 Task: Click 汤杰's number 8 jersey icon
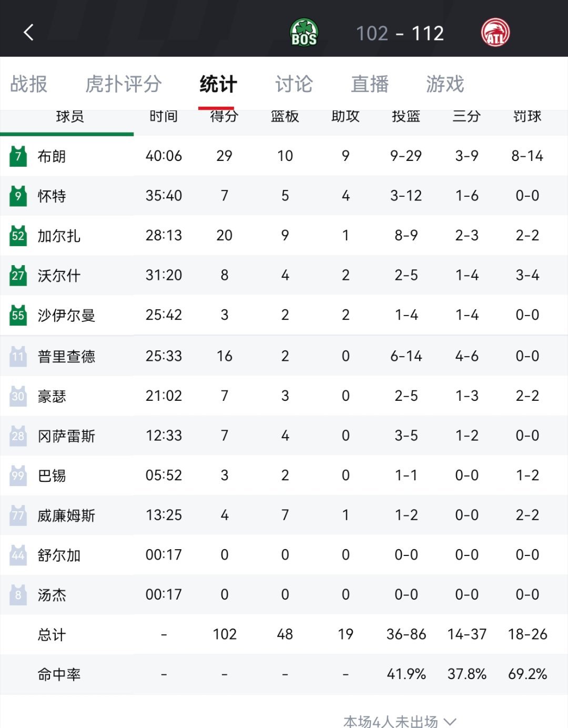tap(17, 594)
